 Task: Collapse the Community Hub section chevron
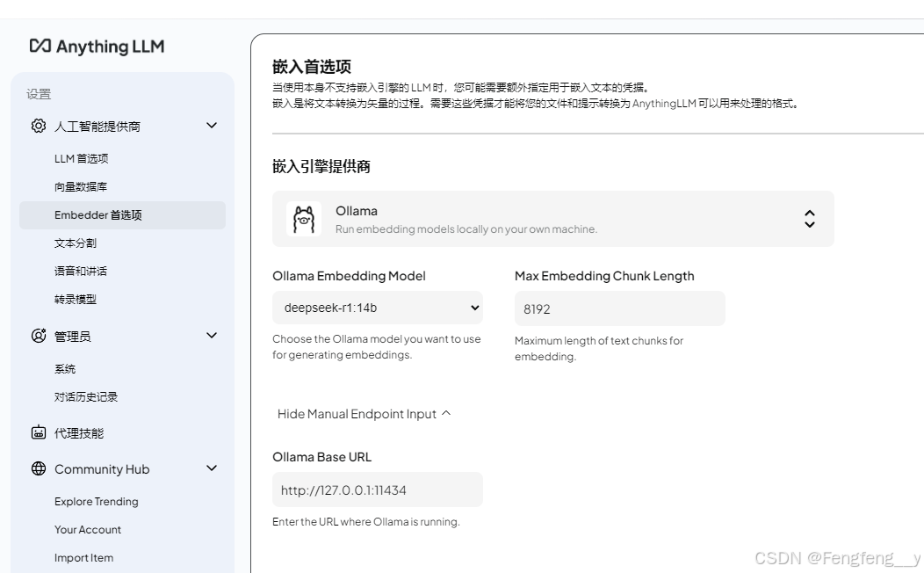point(212,468)
